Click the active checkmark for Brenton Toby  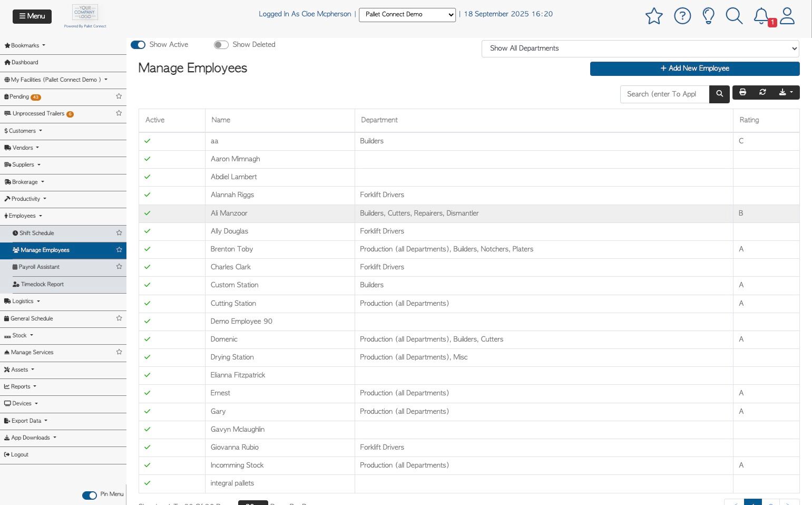pyautogui.click(x=148, y=249)
